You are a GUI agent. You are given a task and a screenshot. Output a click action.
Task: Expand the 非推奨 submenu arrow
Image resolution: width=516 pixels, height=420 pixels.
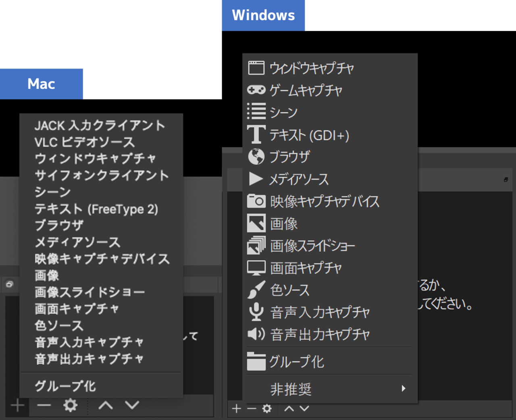click(404, 389)
